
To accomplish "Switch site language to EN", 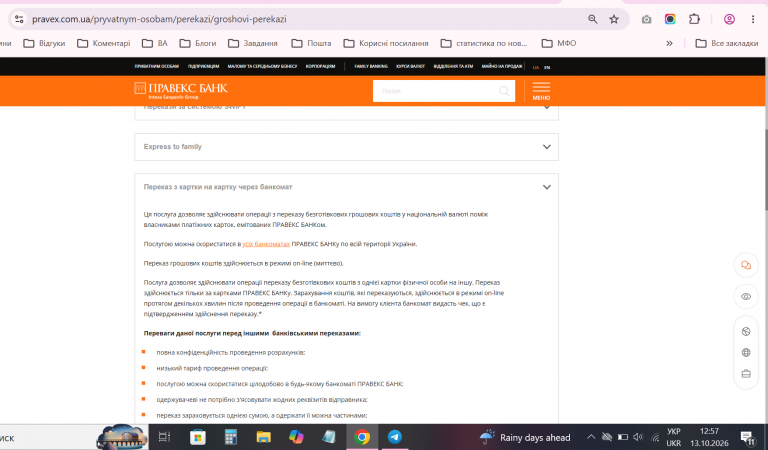I will tap(547, 68).
